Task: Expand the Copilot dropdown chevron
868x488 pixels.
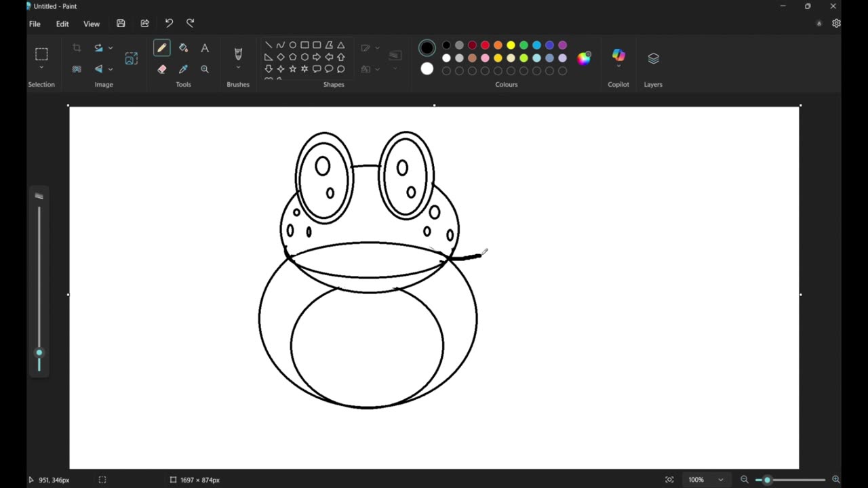Action: (618, 66)
